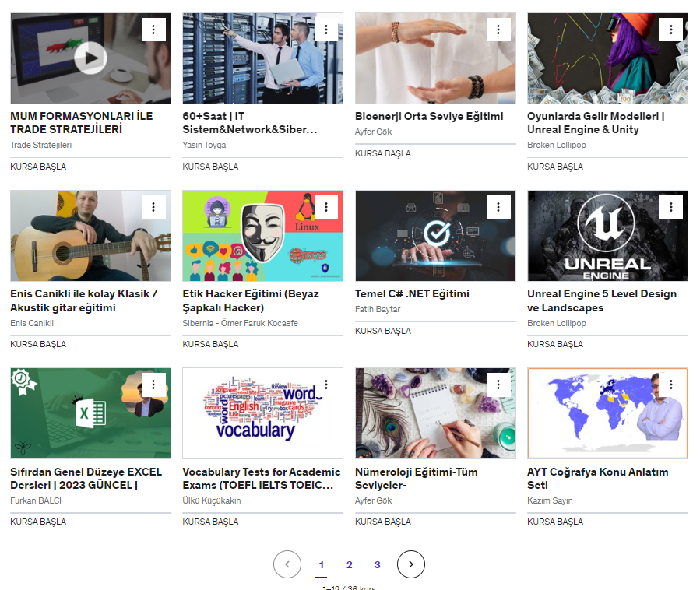Open options menu on Vocabulary Tests course
Image resolution: width=700 pixels, height=590 pixels.
pyautogui.click(x=326, y=385)
